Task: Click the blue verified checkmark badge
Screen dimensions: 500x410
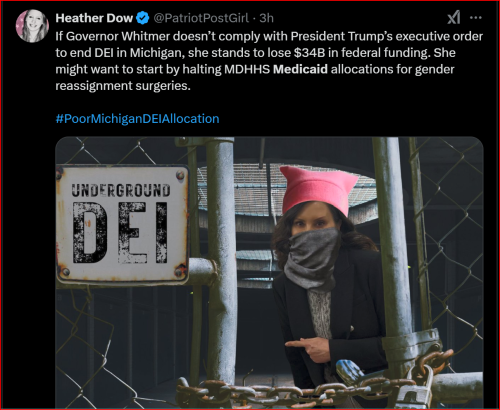Action: 143,18
